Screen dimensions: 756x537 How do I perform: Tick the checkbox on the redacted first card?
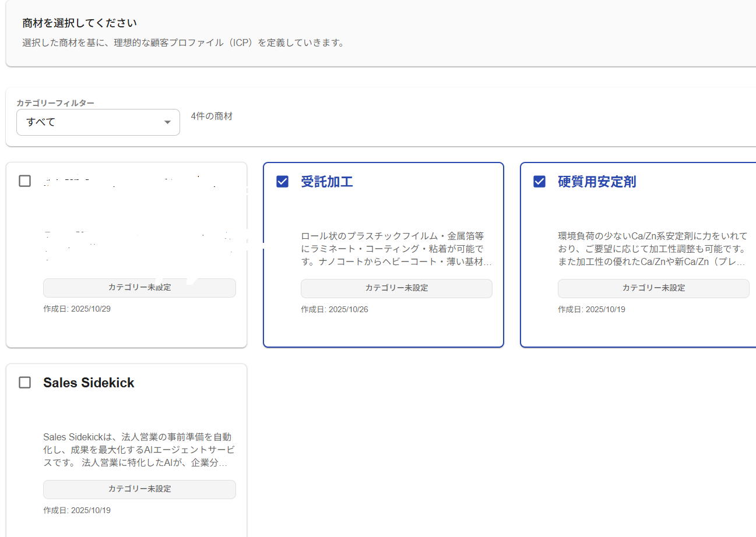click(x=24, y=181)
